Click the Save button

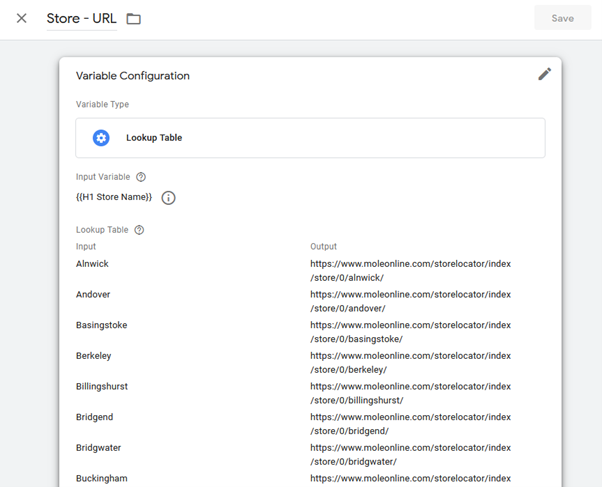562,18
